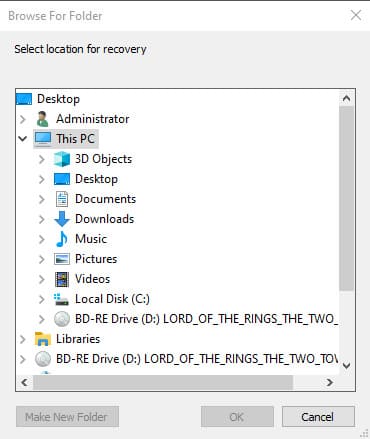Image resolution: width=370 pixels, height=439 pixels.
Task: Select the Administrator user icon
Action: 43,119
